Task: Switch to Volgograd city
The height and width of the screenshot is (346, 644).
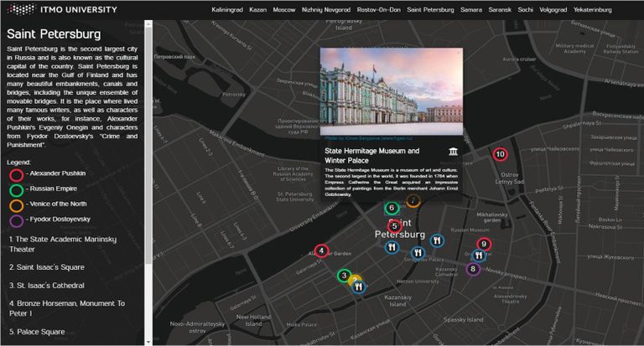Action: click(553, 9)
